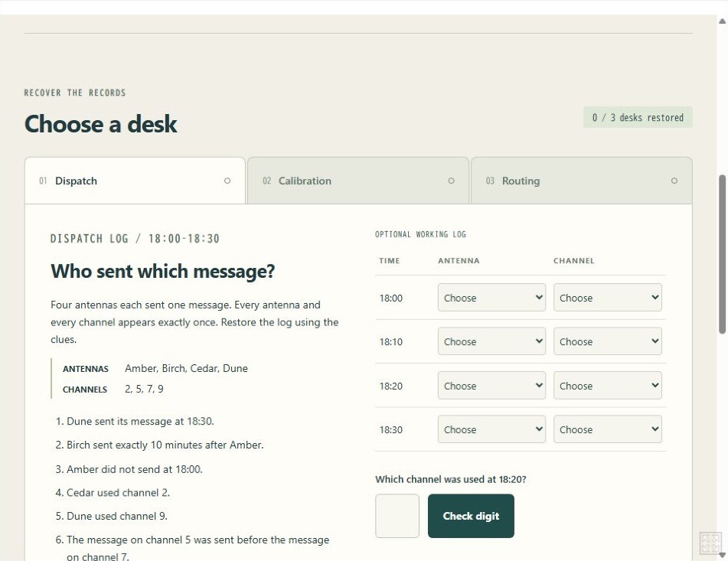The height and width of the screenshot is (561, 728).
Task: Click the 18:10 time cell
Action: click(x=391, y=342)
